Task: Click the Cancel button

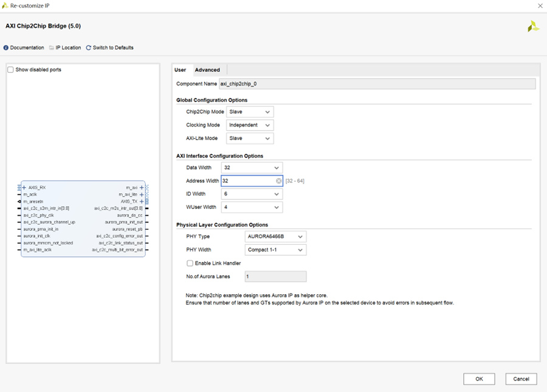Action: 521,379
